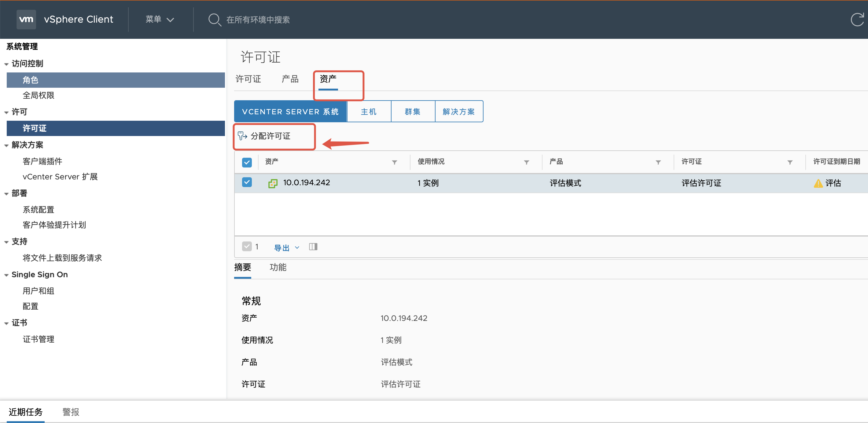Click the search magnifier icon
Viewport: 868px width, 423px height.
[214, 20]
